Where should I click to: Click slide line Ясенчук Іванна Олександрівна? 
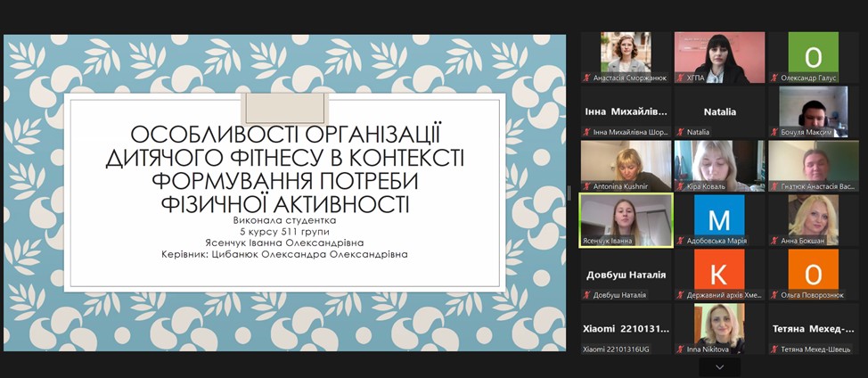tap(284, 243)
